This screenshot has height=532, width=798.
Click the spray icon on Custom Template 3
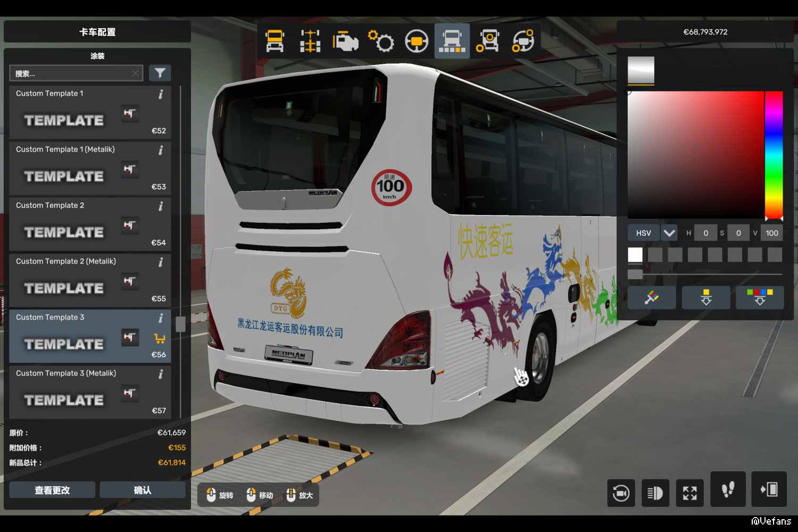point(130,337)
